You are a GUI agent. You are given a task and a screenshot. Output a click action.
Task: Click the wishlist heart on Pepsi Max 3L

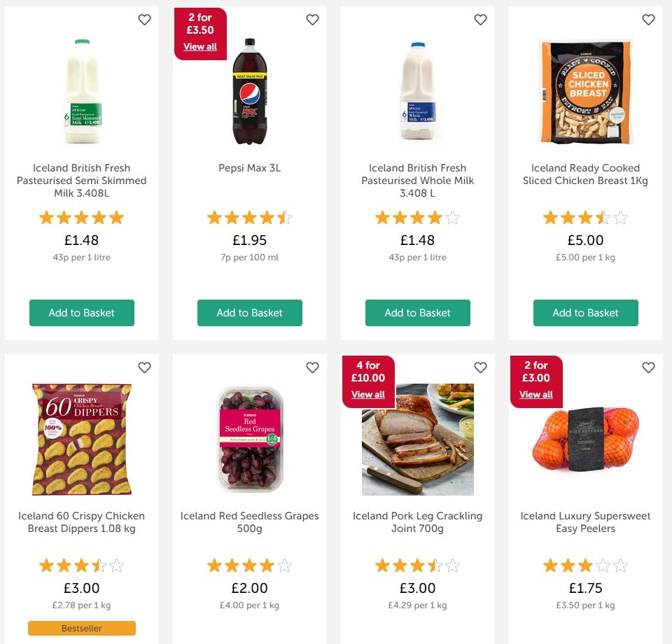click(312, 20)
